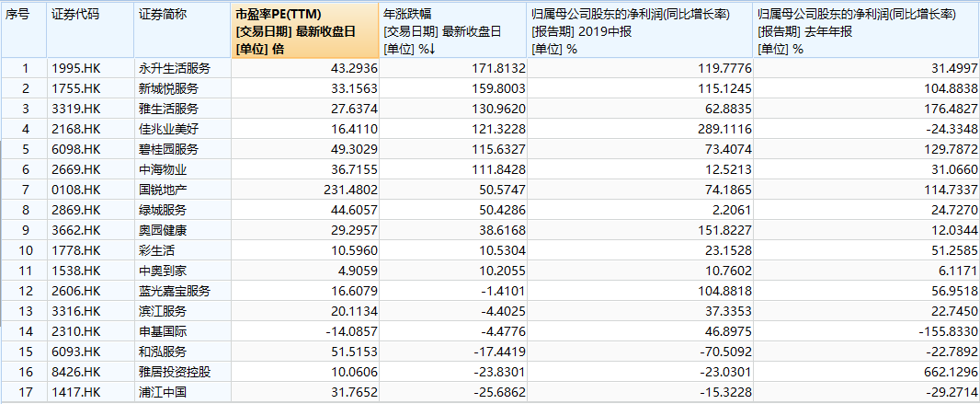
Task: Select security code 3319.HK
Action: pos(76,109)
